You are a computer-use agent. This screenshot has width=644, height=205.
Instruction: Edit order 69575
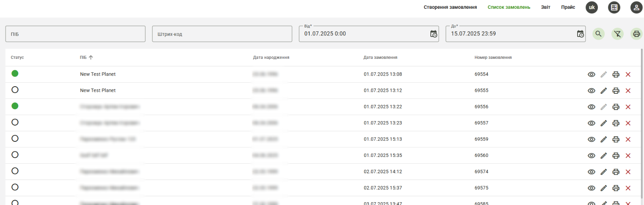point(603,188)
